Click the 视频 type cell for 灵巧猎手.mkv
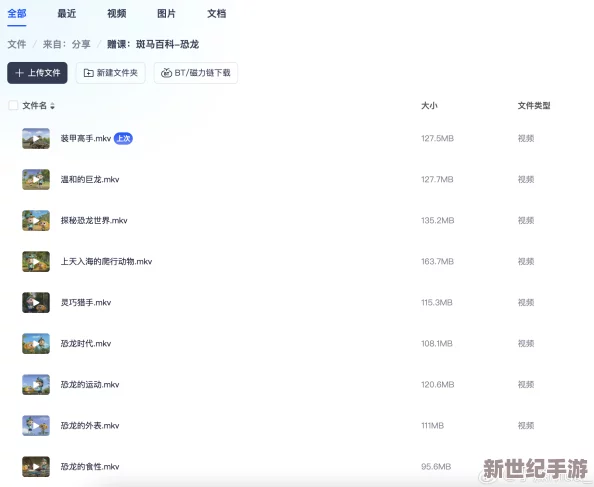This screenshot has width=594, height=487. [x=526, y=303]
